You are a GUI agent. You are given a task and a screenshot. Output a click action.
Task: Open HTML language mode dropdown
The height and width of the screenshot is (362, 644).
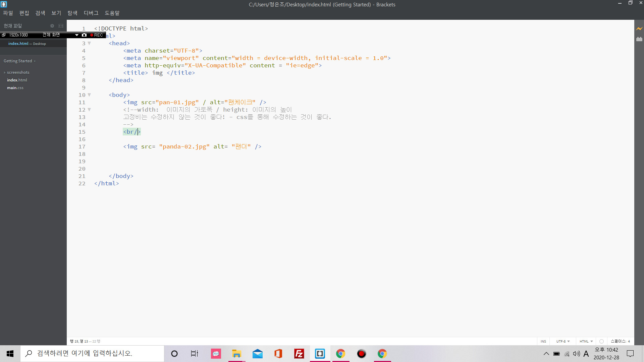pyautogui.click(x=586, y=341)
